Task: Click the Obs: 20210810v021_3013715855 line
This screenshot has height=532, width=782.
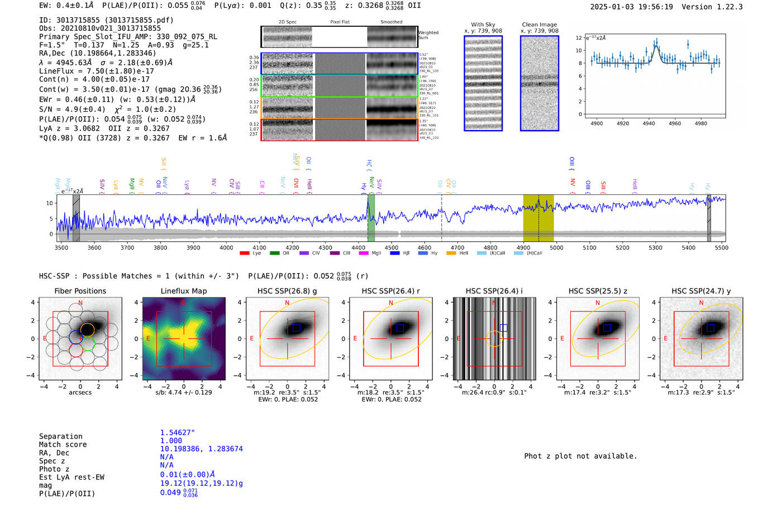Action: (100, 28)
